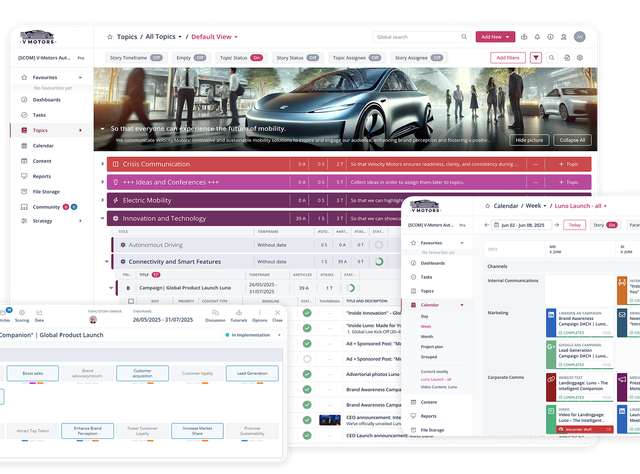Click the search icon beside the filter funnel
The width and height of the screenshot is (640, 474).
(x=551, y=58)
